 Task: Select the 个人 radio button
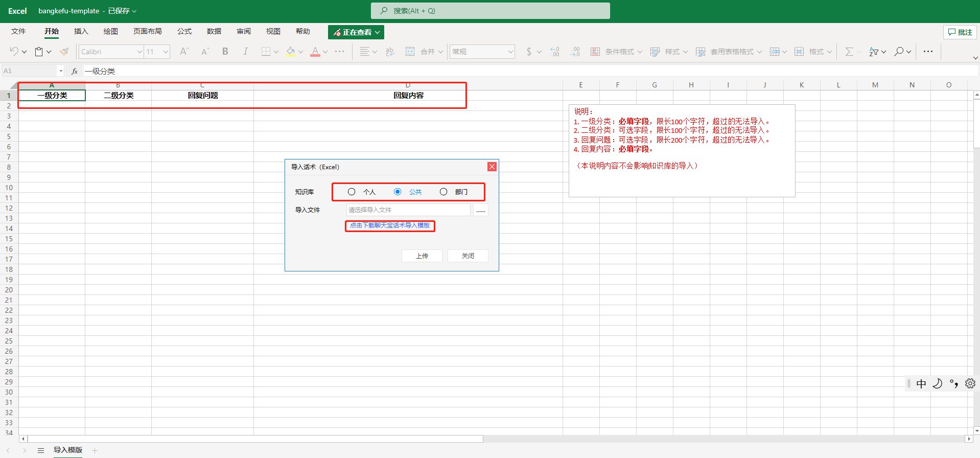[x=352, y=192]
